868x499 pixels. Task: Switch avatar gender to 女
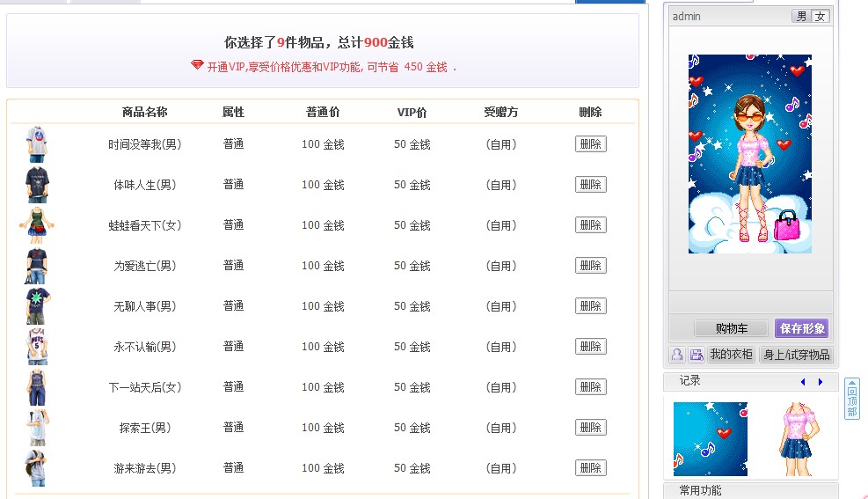821,16
